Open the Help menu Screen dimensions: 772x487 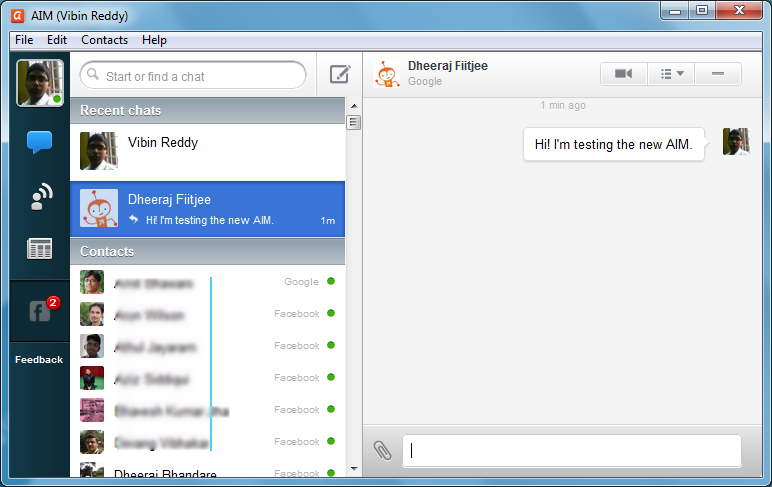pyautogui.click(x=154, y=40)
